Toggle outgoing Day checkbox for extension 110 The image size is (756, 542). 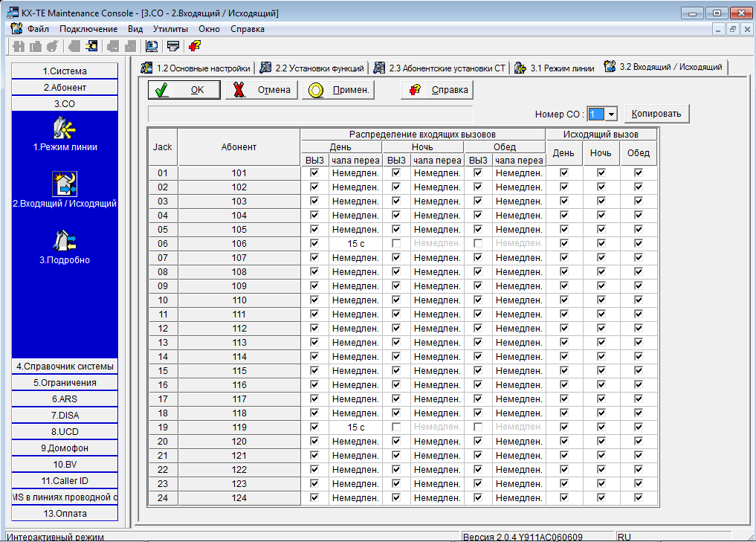[564, 300]
